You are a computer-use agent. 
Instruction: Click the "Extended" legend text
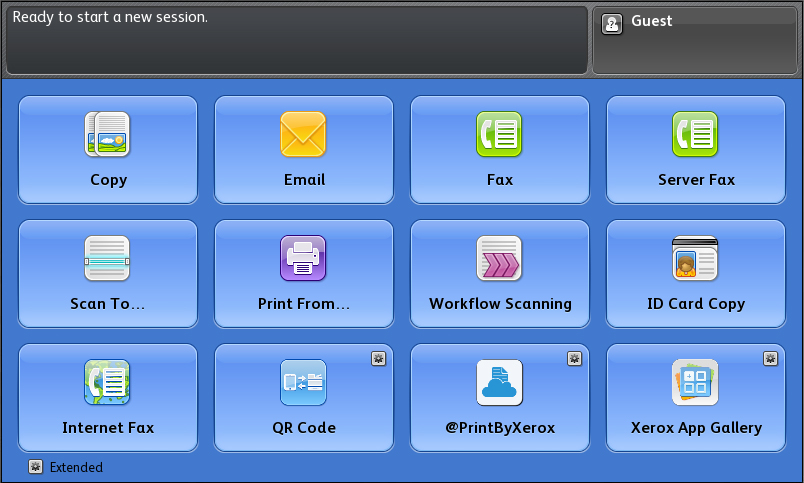click(76, 467)
